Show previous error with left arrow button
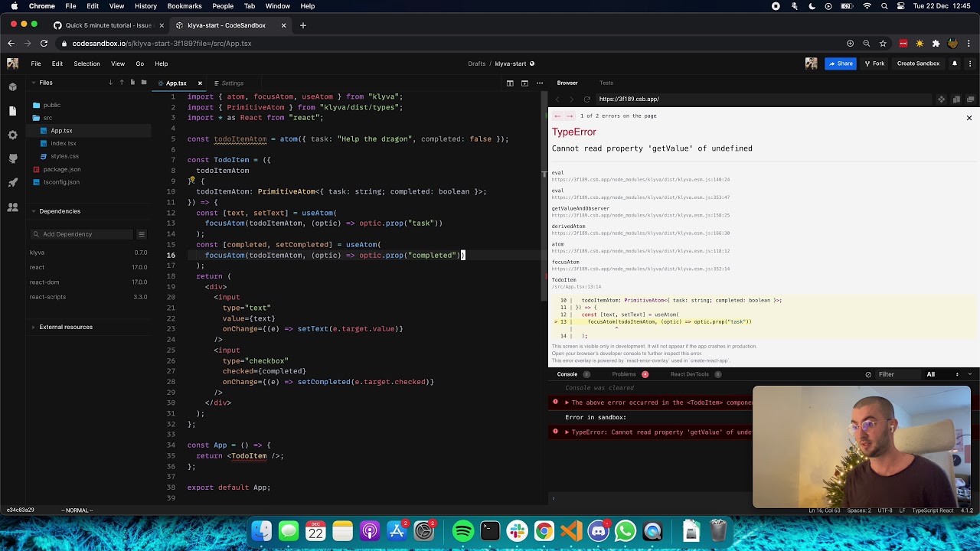 click(x=557, y=116)
